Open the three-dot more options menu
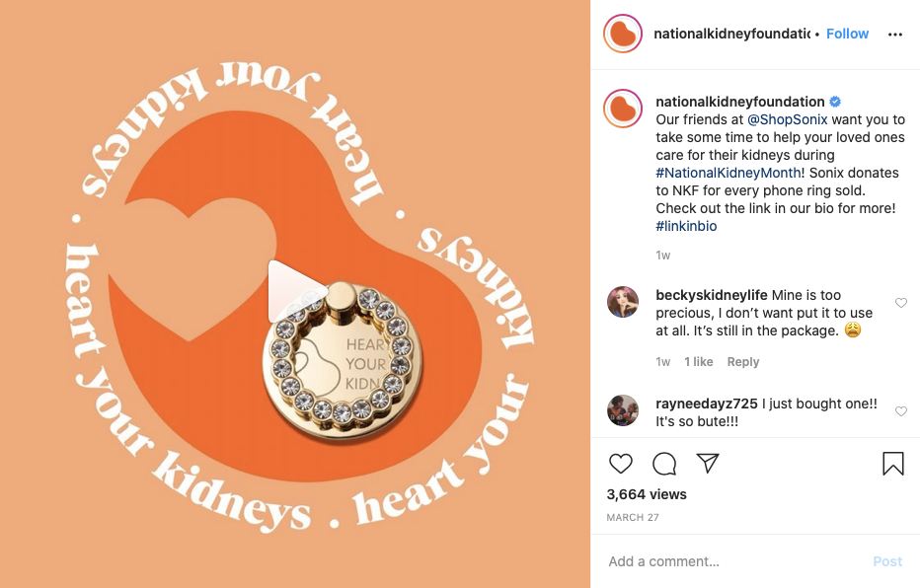 (894, 35)
